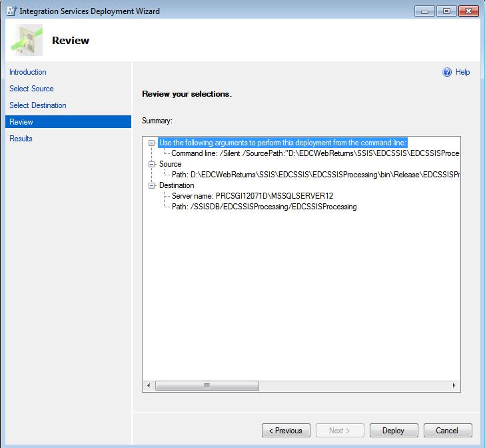Jump to the Results step

coord(21,139)
